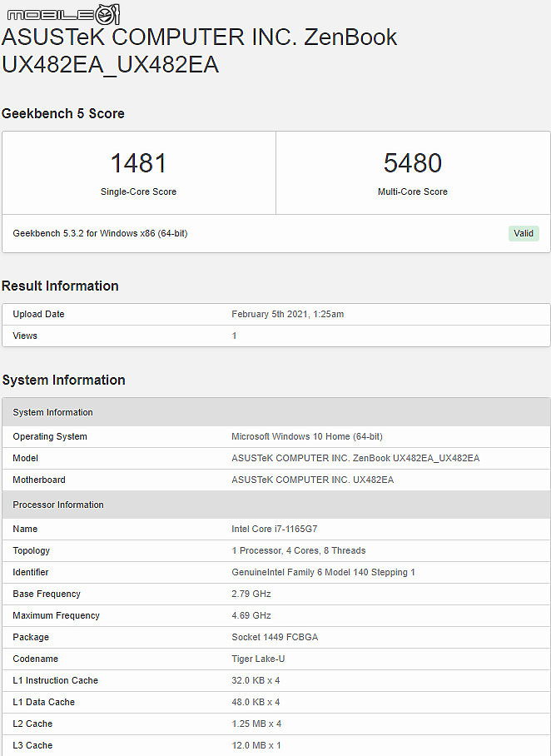Select the L3 Cache label

point(32,746)
